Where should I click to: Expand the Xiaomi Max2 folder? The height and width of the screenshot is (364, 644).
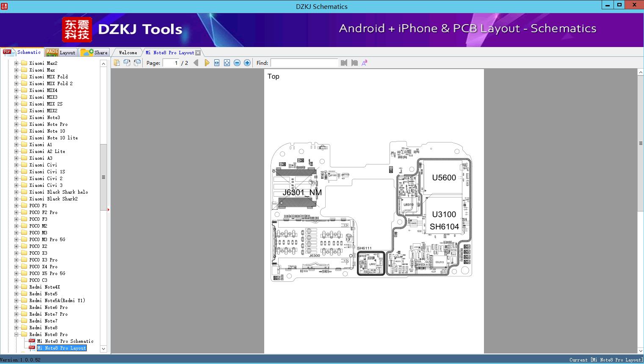(x=16, y=63)
